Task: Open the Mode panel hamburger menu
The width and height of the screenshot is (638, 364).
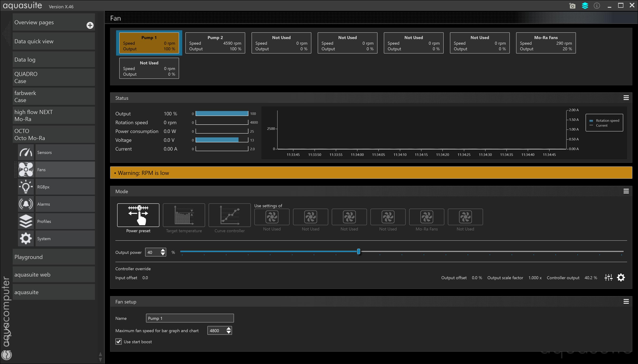Action: point(626,191)
